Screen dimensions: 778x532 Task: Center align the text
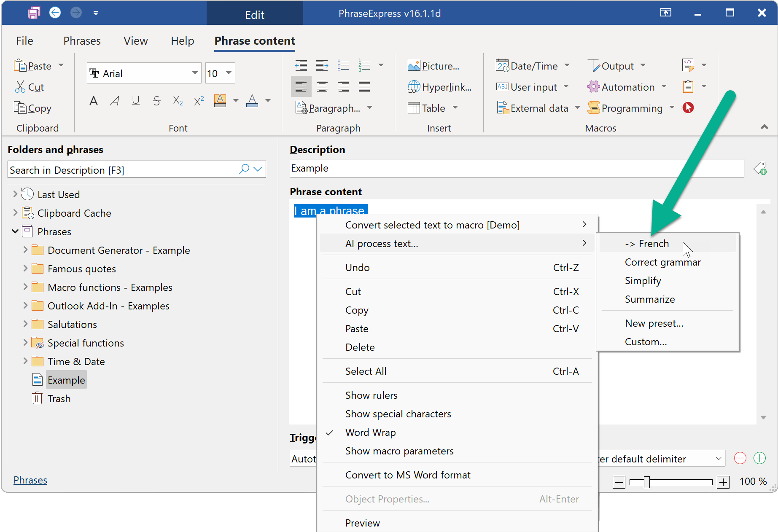[x=322, y=86]
